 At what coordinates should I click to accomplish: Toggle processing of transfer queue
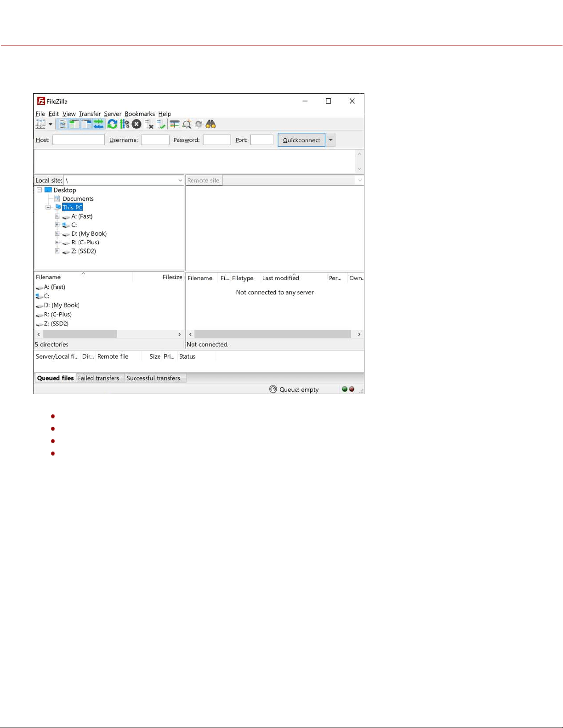pos(125,124)
